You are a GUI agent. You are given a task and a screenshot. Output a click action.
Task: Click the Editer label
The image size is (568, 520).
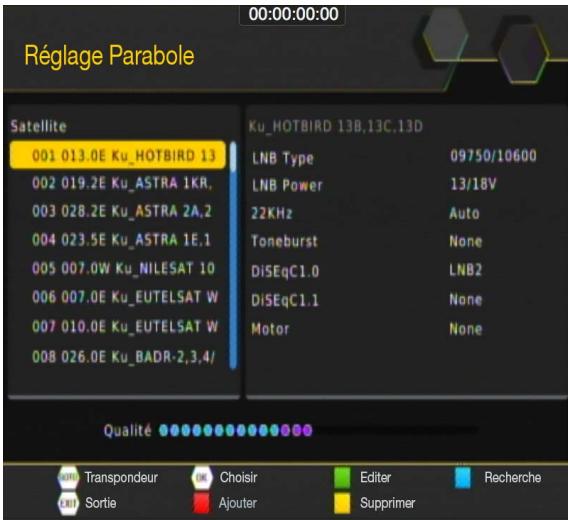coord(376,478)
